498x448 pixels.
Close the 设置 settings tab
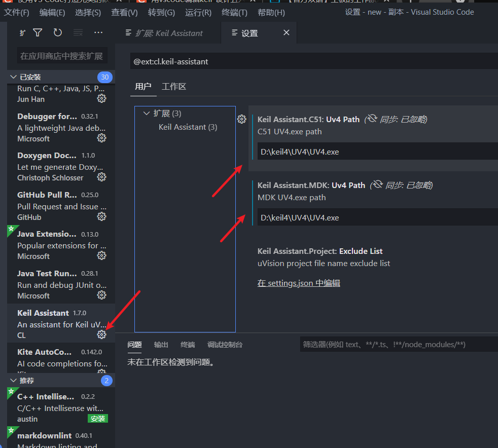click(x=286, y=32)
